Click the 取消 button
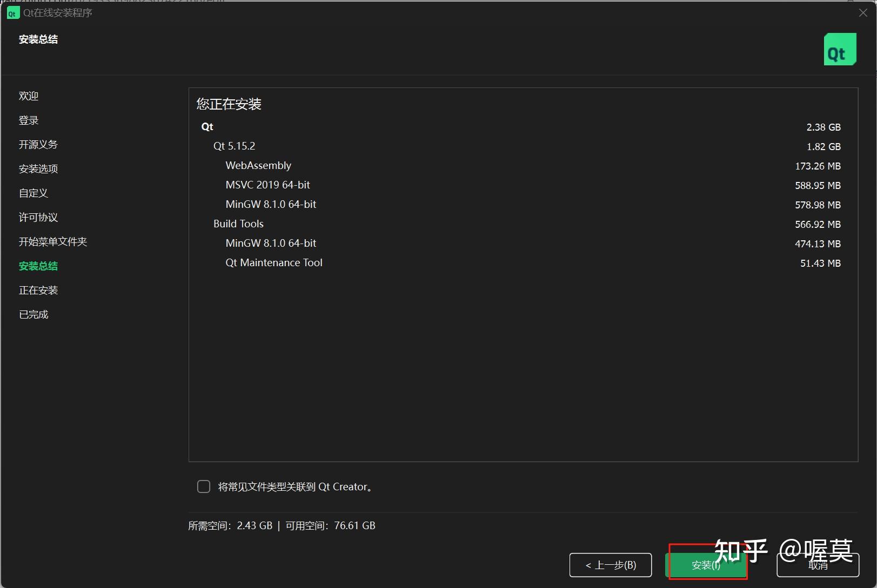Image resolution: width=877 pixels, height=588 pixels. 818,565
